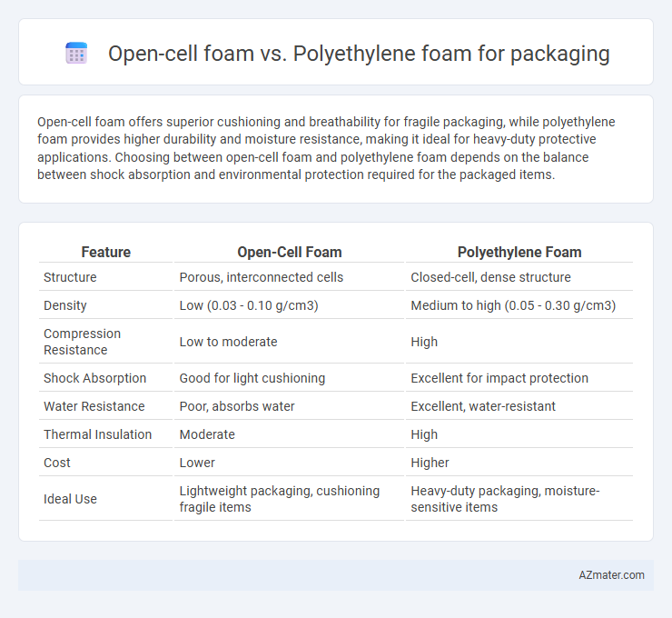
Task: Click 'Poor, absorbs water' cell
Action: (237, 406)
